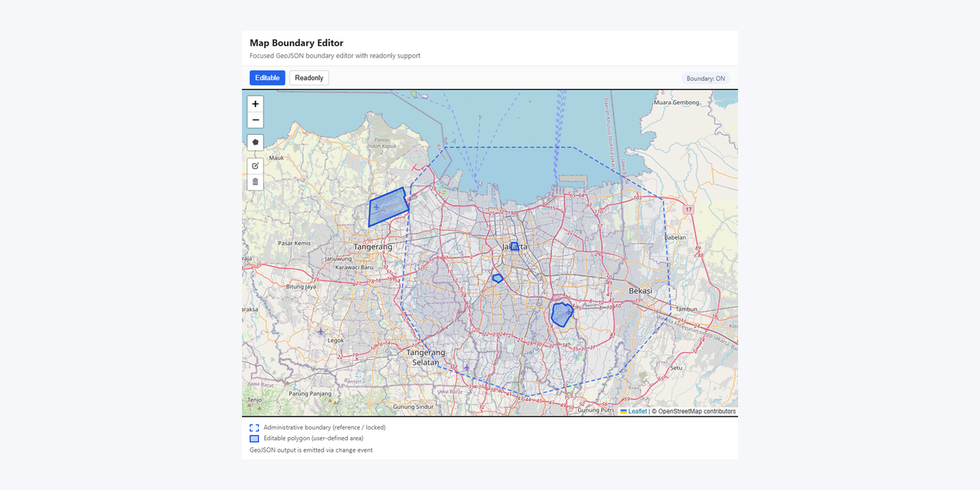This screenshot has height=490, width=980.
Task: Click the Boundary: ON badge
Action: (706, 78)
